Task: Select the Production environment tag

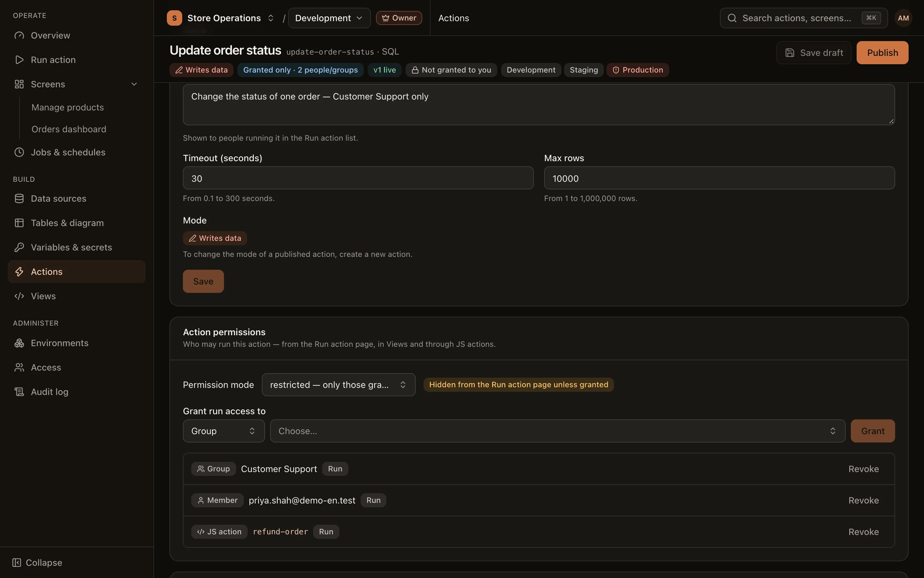Action: click(x=637, y=70)
